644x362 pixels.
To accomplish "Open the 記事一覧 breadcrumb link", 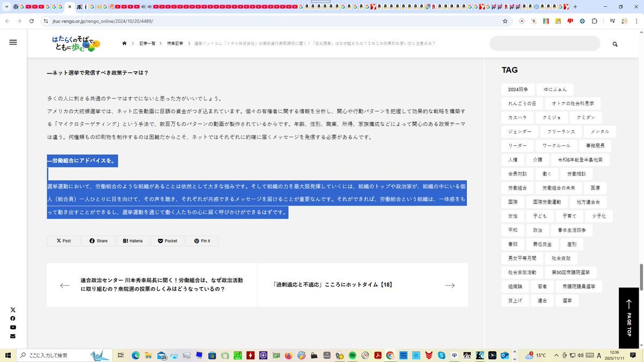I will point(147,43).
